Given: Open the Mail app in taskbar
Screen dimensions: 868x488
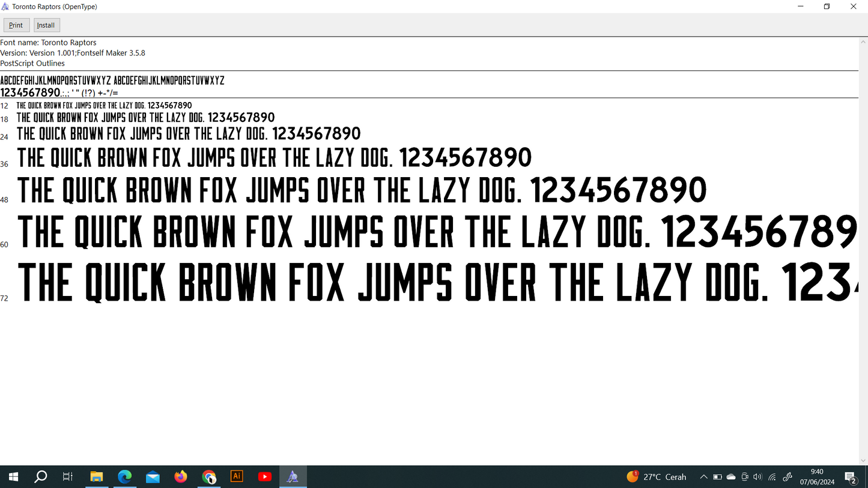Looking at the screenshot, I should tap(153, 477).
